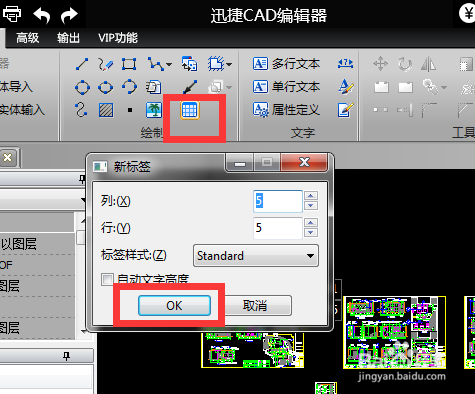
Task: Switch to the 高级 ribbon tab
Action: point(28,38)
